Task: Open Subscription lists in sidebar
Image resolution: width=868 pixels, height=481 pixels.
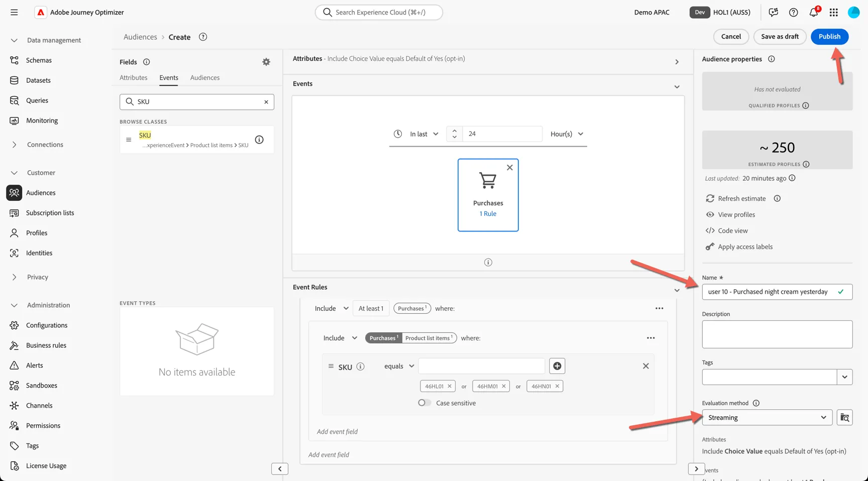Action: (50, 213)
